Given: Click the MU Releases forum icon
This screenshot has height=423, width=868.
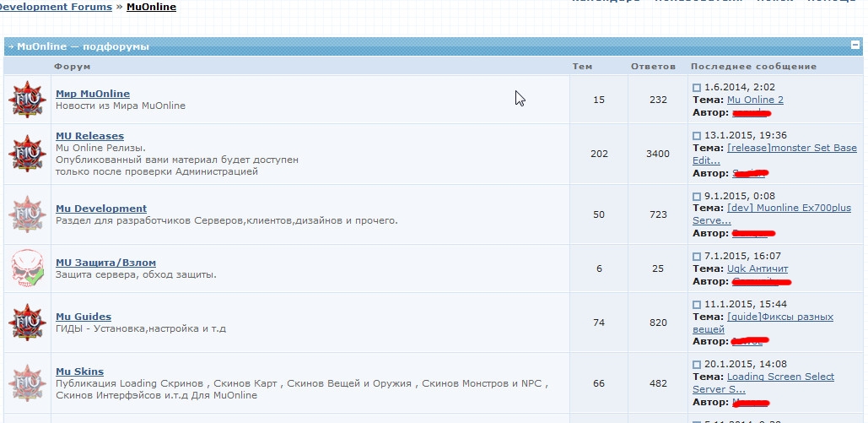Looking at the screenshot, I should (27, 154).
